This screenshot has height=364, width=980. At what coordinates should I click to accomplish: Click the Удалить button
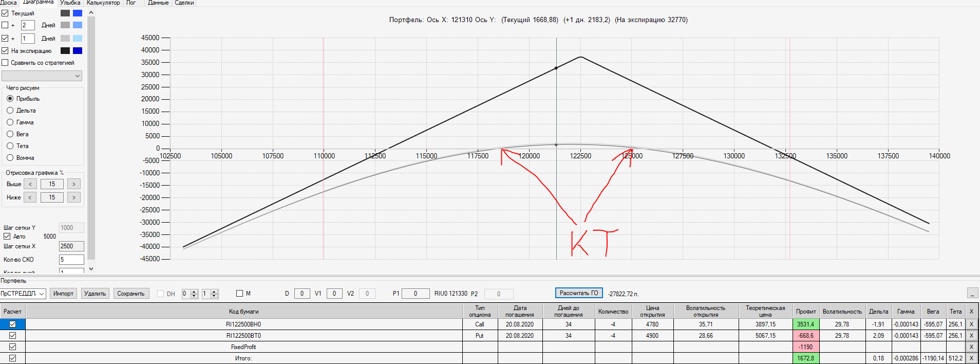point(95,294)
